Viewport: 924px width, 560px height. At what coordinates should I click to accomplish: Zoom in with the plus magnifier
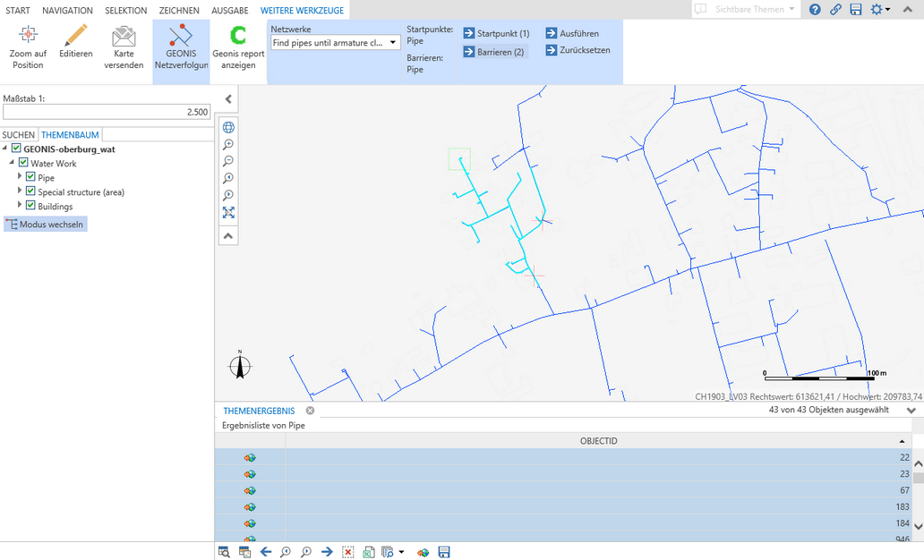coord(228,144)
